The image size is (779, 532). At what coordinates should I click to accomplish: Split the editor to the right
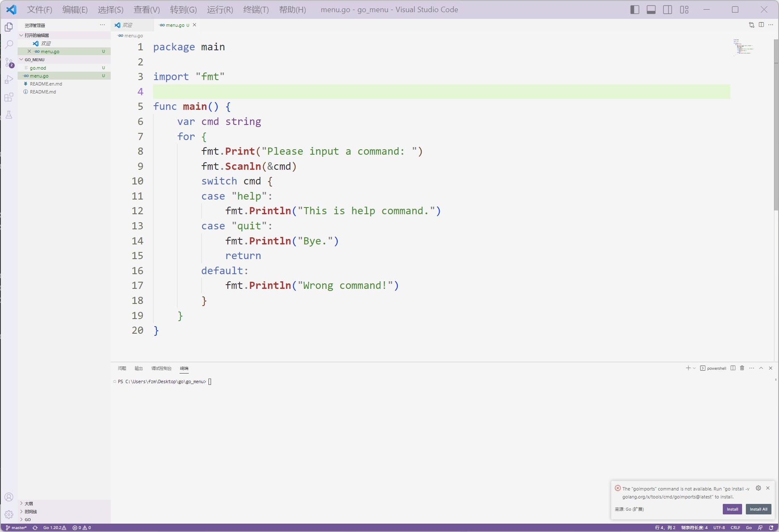click(761, 25)
